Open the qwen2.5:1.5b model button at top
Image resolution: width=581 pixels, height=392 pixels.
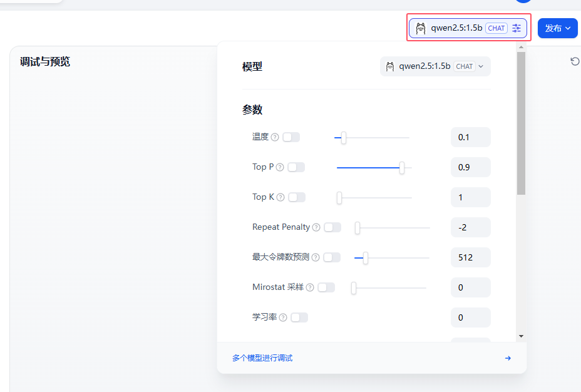click(x=457, y=28)
